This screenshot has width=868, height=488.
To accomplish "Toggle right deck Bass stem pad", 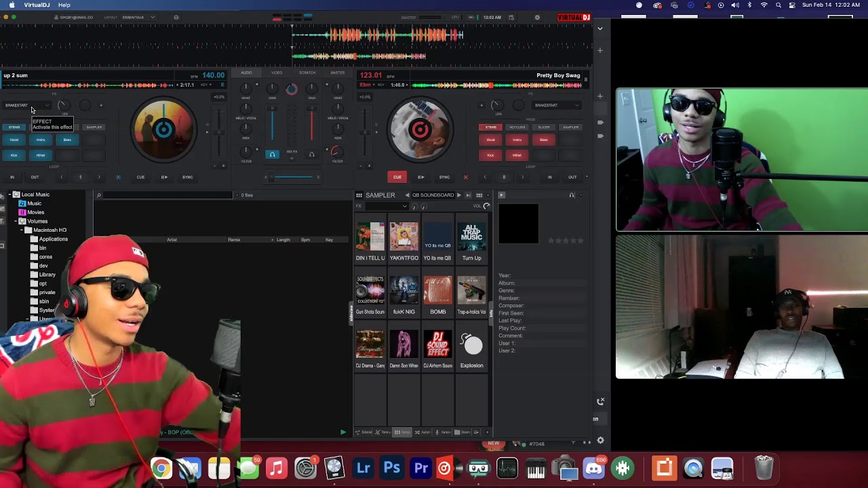I will click(543, 140).
